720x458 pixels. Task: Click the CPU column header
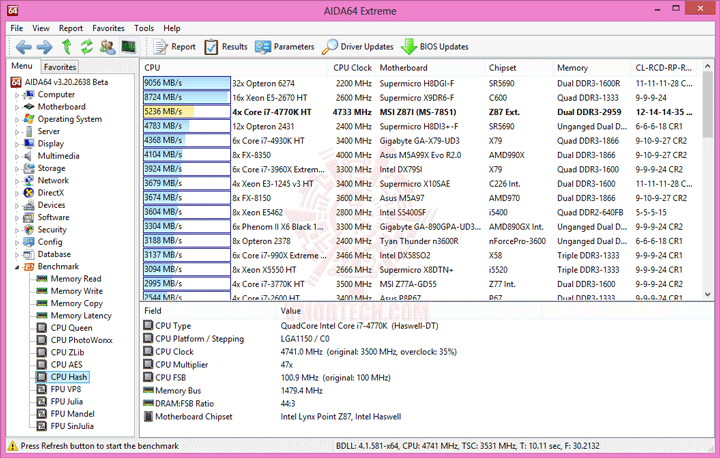pos(234,68)
